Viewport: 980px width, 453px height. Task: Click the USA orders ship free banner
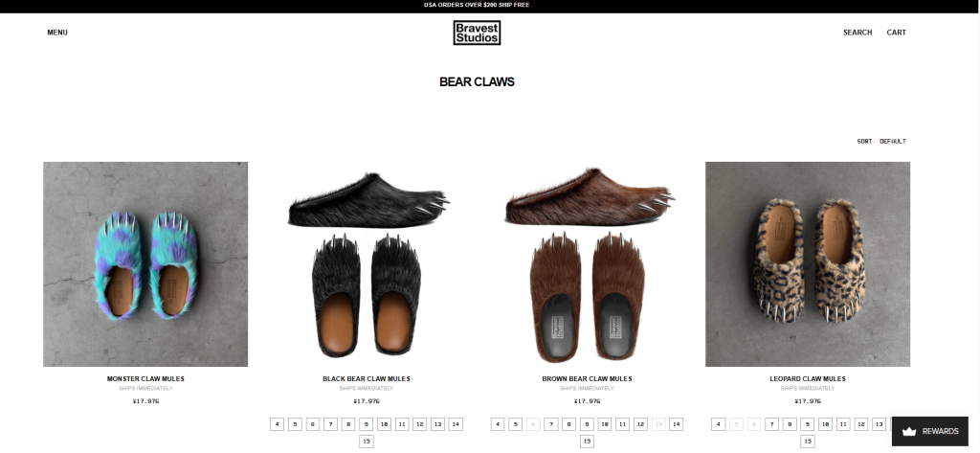477,5
